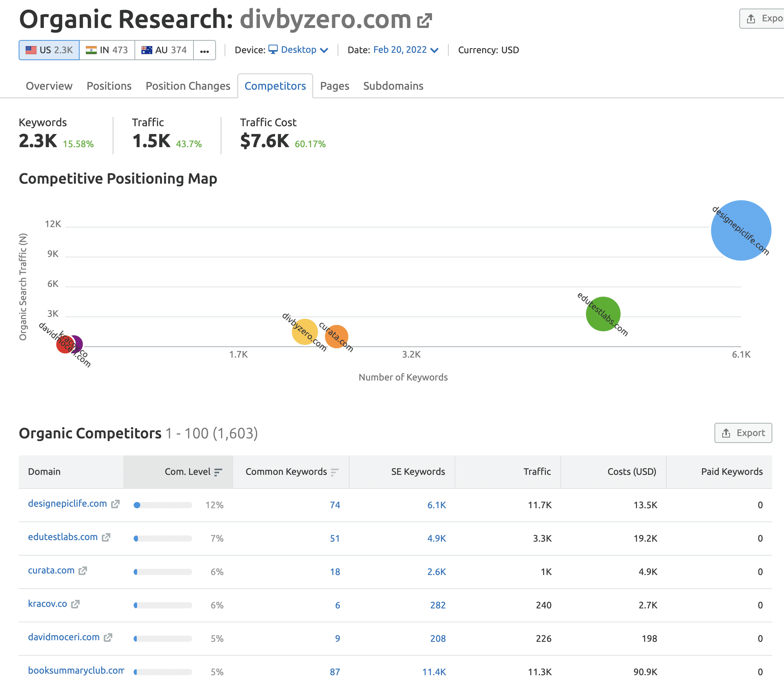This screenshot has height=688, width=784.
Task: Switch to the Subdomains tab
Action: tap(393, 86)
